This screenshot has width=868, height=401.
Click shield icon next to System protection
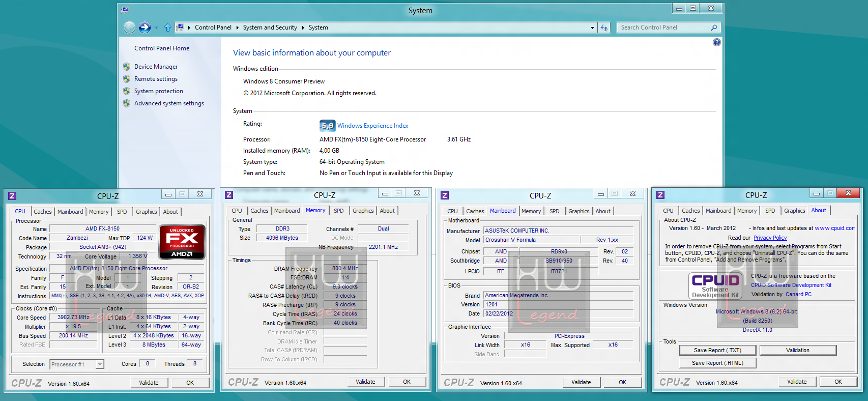(127, 91)
